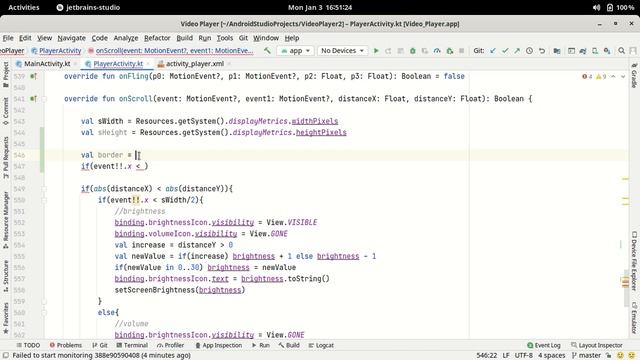Collapse the fold marker at line 550
Screen dimensions: 640x360
pyautogui.click(x=44, y=200)
